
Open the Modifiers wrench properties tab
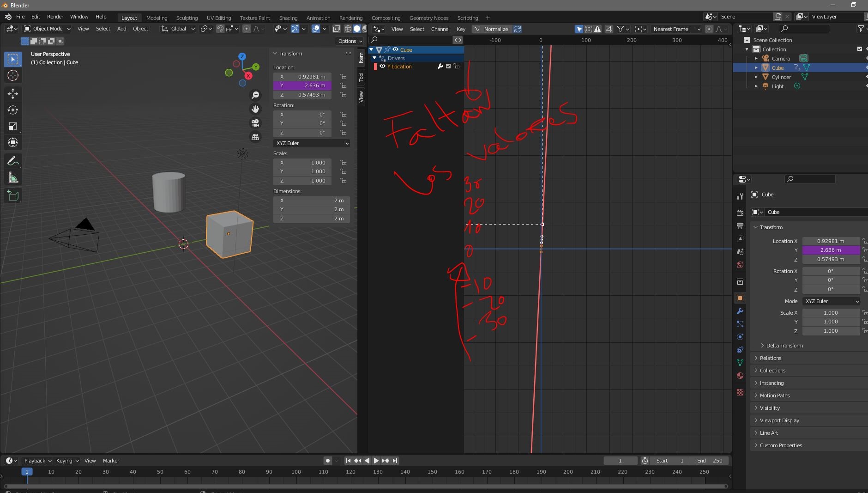pyautogui.click(x=740, y=311)
